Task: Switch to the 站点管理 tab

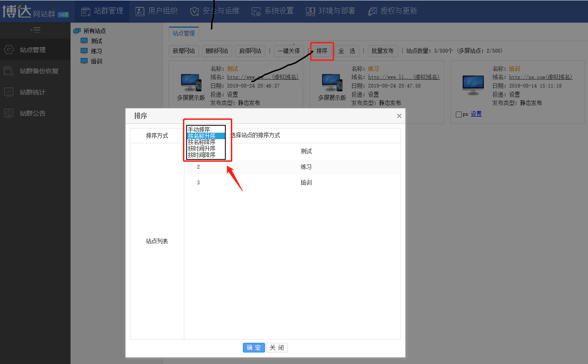Action: point(184,33)
